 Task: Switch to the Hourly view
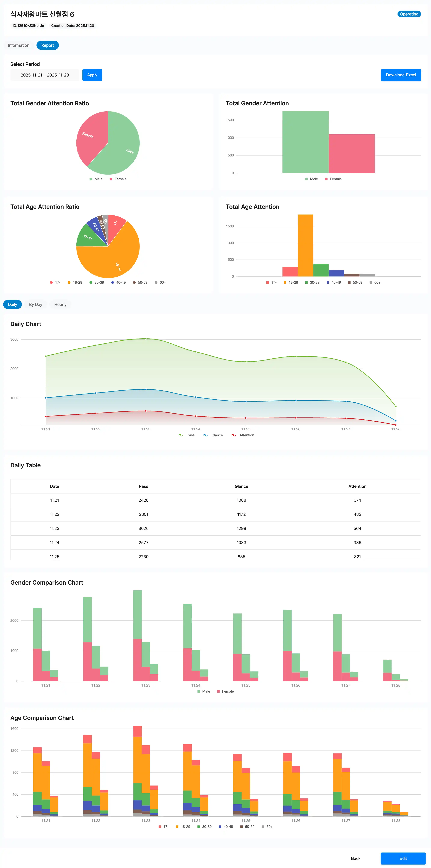pyautogui.click(x=60, y=304)
